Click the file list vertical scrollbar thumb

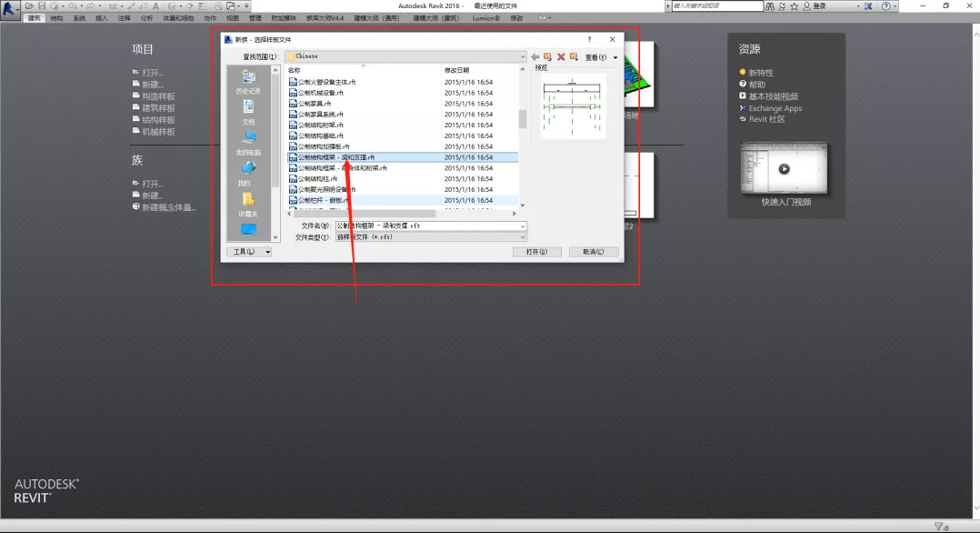click(x=523, y=118)
